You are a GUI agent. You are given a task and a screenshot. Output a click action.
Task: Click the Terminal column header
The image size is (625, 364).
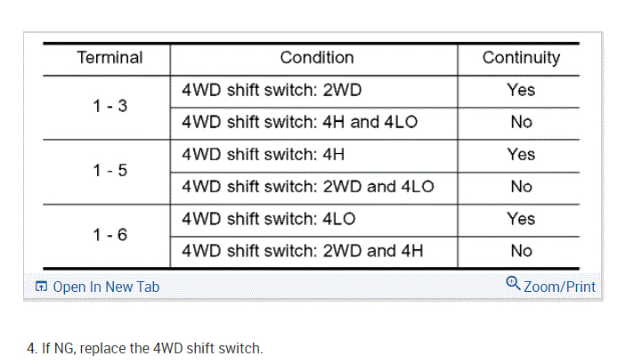[110, 58]
